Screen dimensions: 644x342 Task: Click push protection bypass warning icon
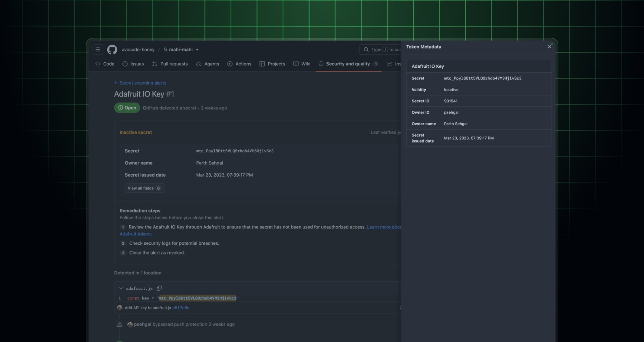coord(120,325)
